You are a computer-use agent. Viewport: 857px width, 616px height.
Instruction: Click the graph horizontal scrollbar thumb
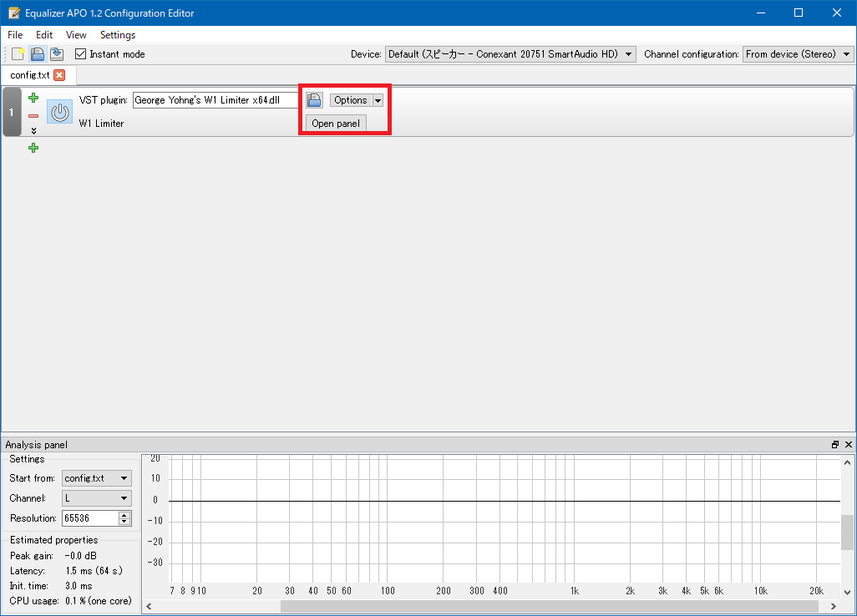click(x=550, y=607)
